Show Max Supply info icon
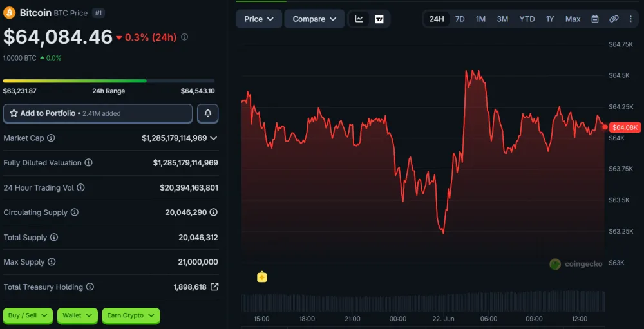Image resolution: width=644 pixels, height=329 pixels. (52, 262)
